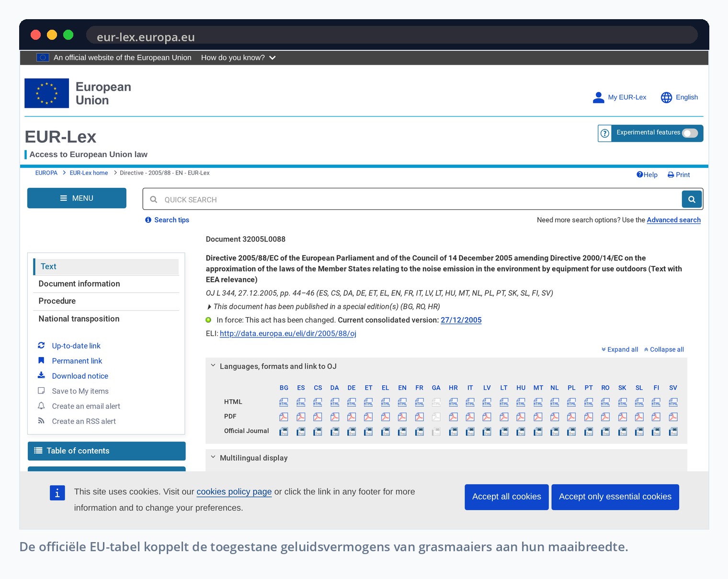This screenshot has width=728, height=579.
Task: Open the cookies policy page link
Action: pos(234,492)
